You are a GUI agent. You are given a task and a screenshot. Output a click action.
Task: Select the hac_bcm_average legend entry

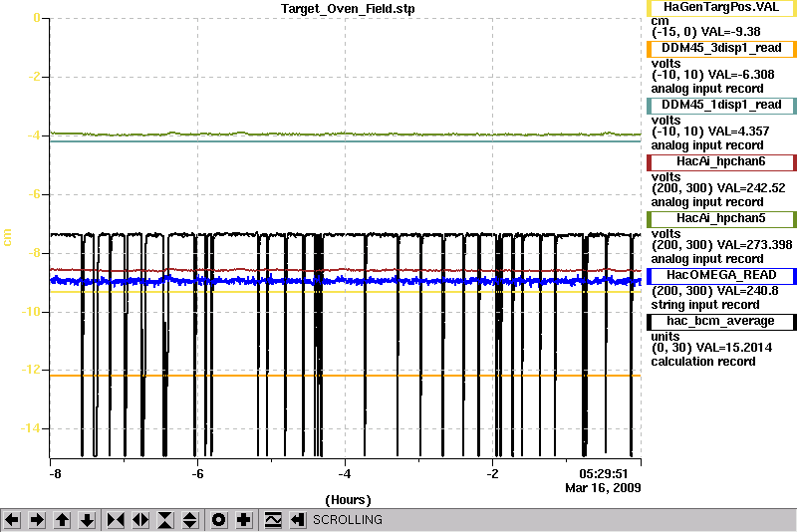[x=721, y=322]
